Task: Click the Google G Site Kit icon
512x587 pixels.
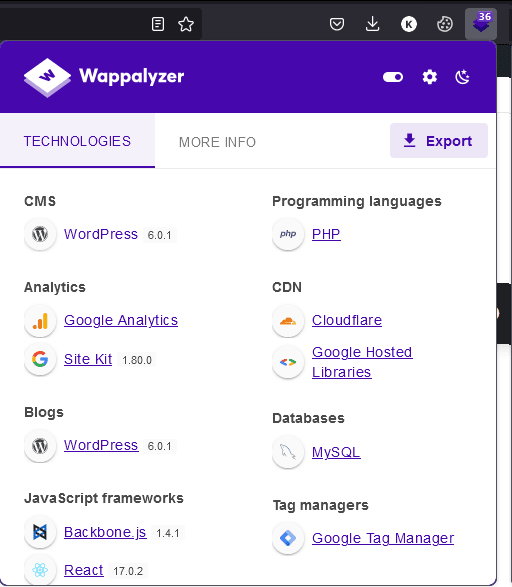Action: [x=40, y=359]
